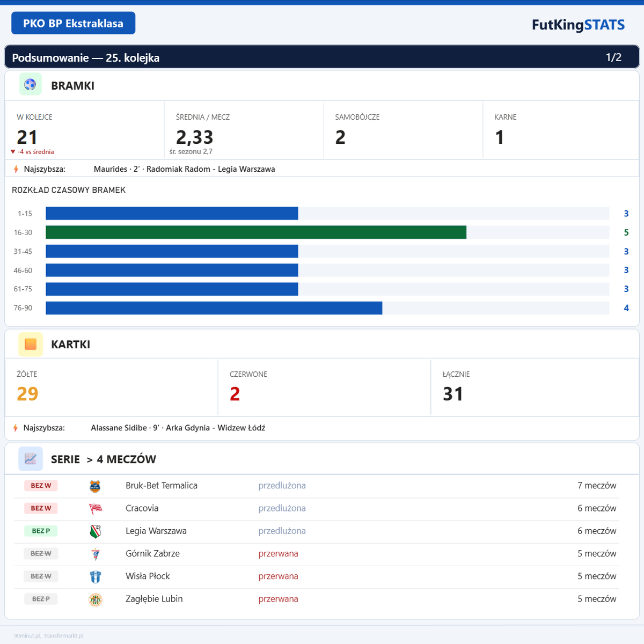The image size is (644, 644).
Task: Click the Wisła Płock club crest
Action: pyautogui.click(x=96, y=576)
